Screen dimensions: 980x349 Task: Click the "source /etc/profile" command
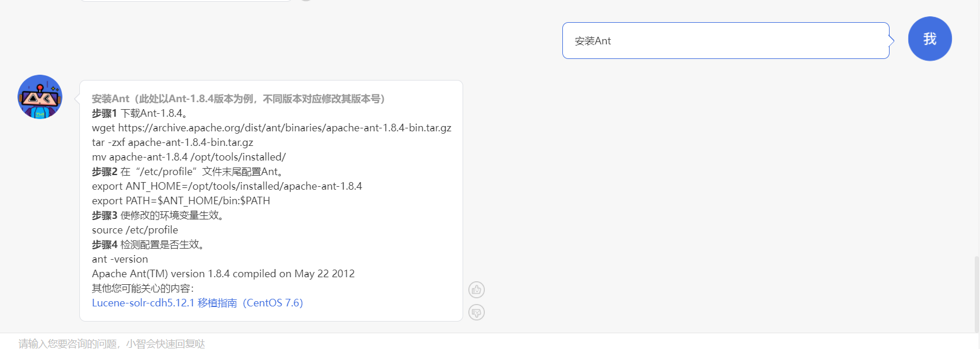135,230
